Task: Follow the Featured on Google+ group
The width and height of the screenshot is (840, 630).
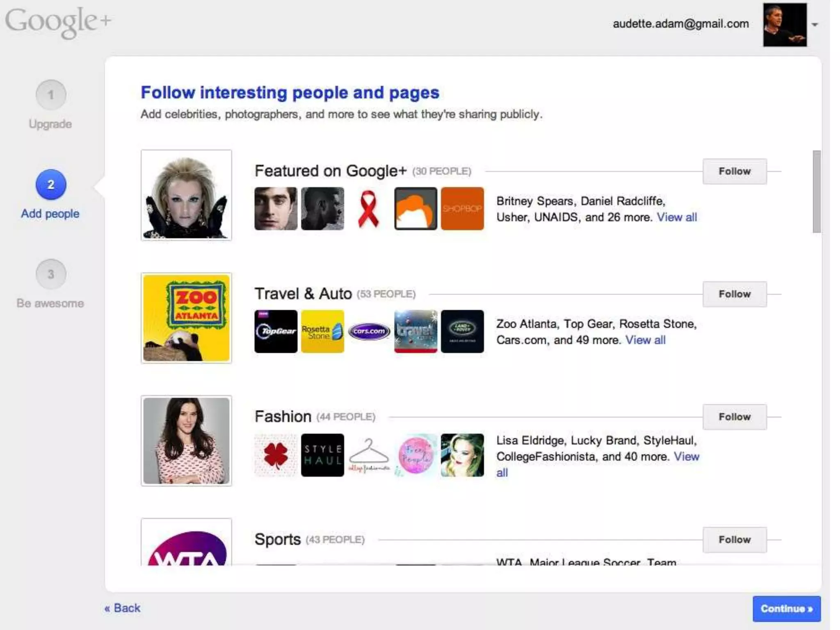Action: click(x=734, y=171)
